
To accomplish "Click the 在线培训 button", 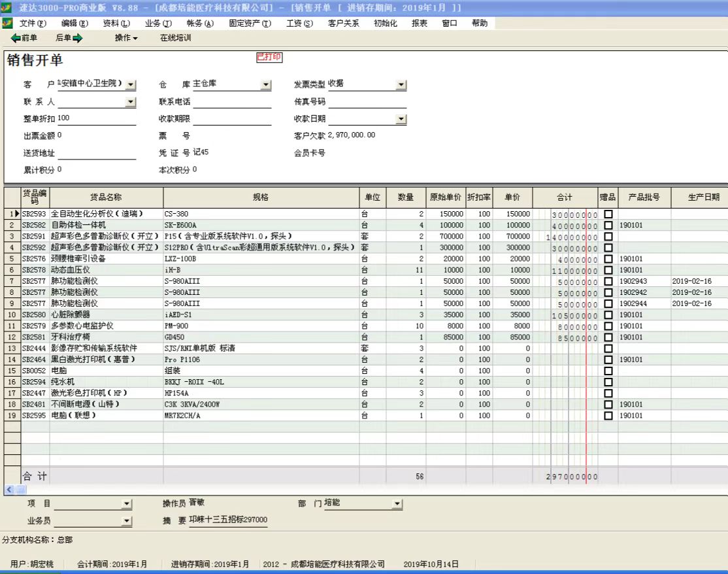I will click(176, 38).
